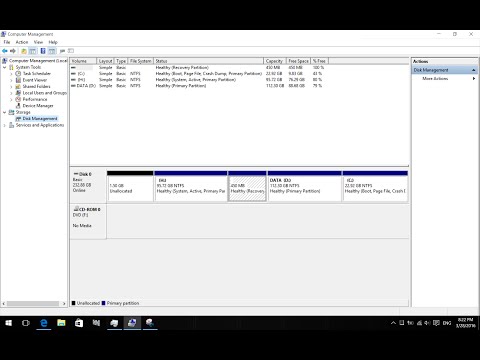Collapse the Storage tree node
Image resolution: width=480 pixels, height=360 pixels.
(x=4, y=112)
